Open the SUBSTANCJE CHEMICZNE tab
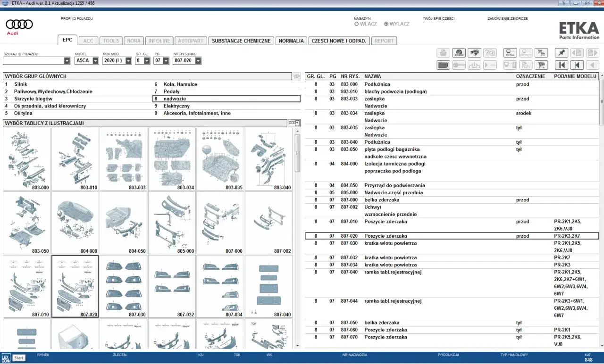 pyautogui.click(x=241, y=41)
